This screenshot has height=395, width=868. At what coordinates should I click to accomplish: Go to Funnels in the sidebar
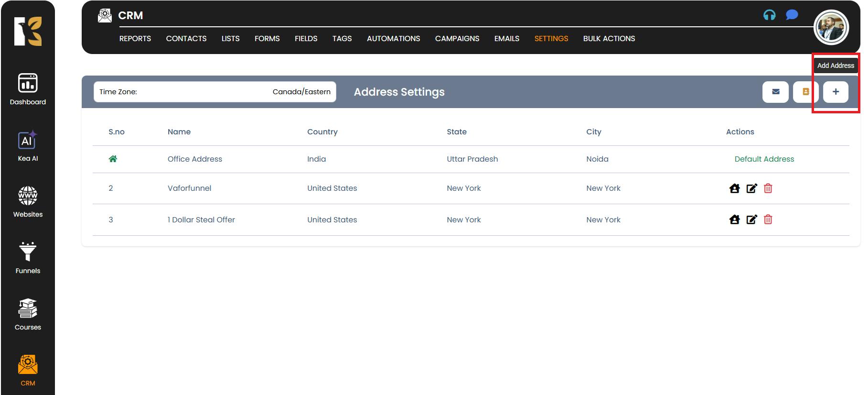tap(28, 258)
